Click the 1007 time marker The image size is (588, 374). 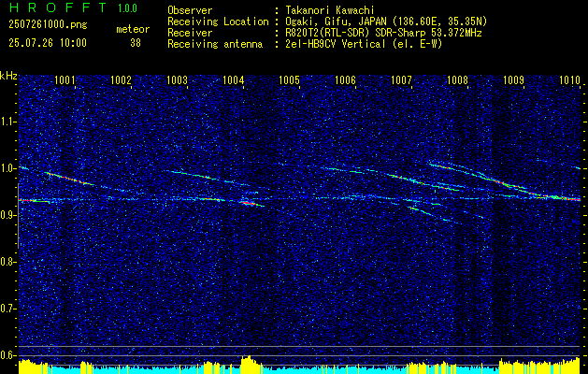401,79
